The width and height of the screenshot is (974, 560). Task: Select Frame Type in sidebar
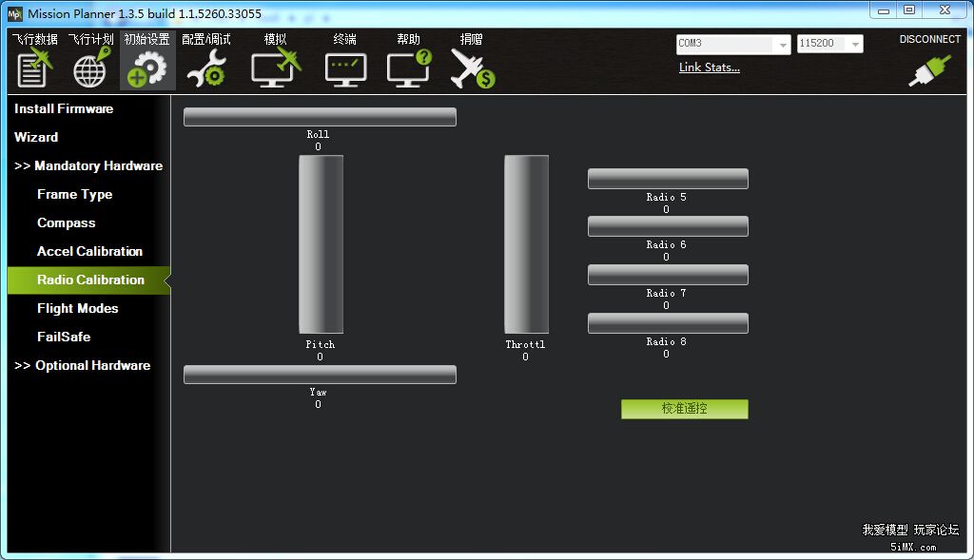tap(74, 194)
